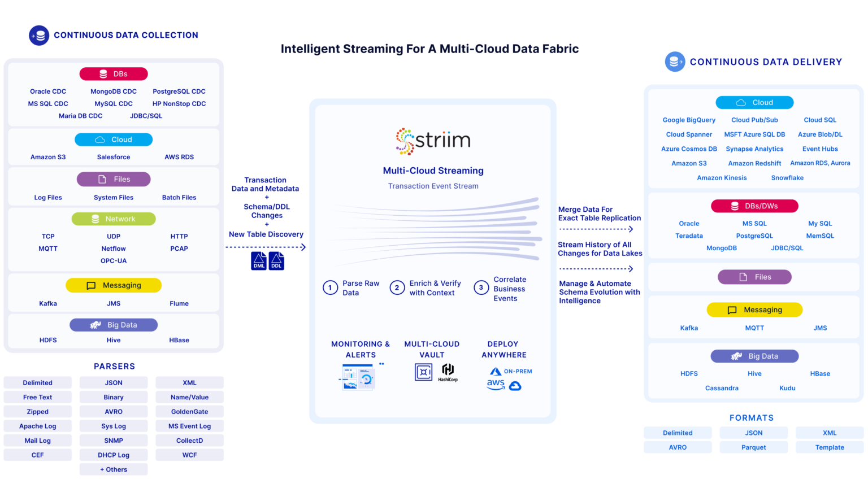Click the Netflow network source
Screen dimensions: 868x488
point(114,249)
